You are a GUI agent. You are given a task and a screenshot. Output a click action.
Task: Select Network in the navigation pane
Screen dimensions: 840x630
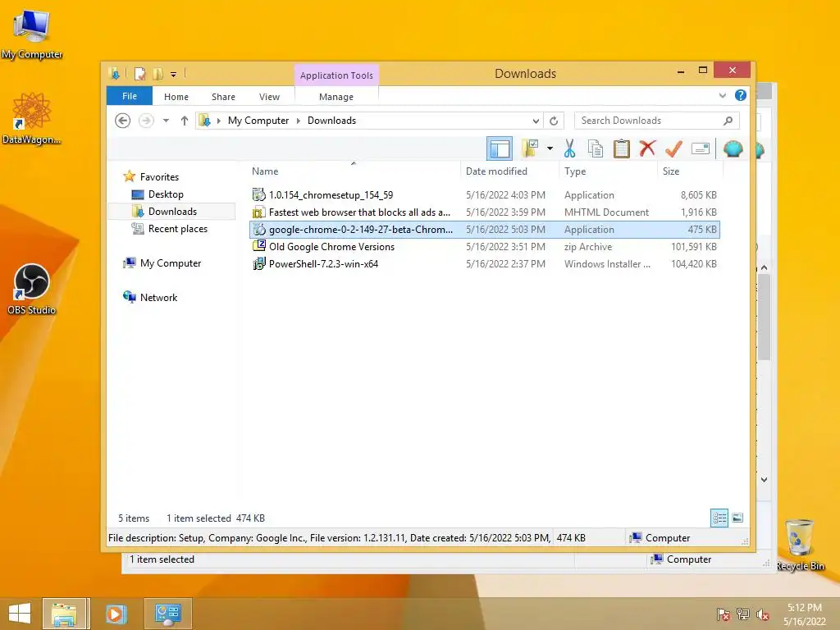pos(158,297)
